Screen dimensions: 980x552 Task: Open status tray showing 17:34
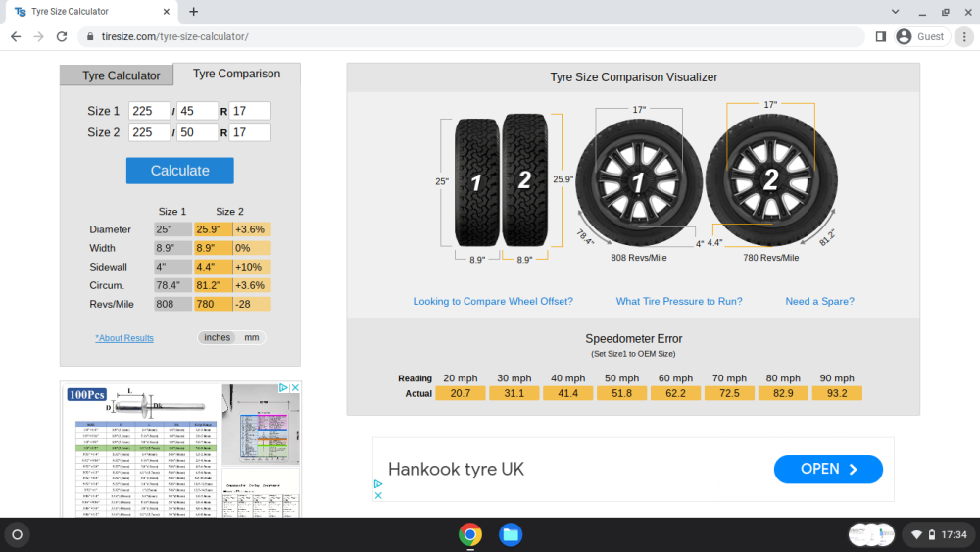(939, 535)
